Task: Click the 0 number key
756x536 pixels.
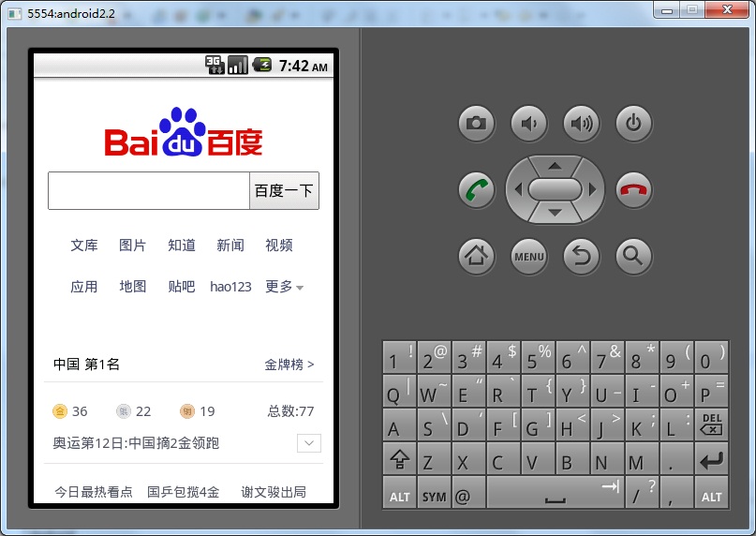Action: [712, 357]
